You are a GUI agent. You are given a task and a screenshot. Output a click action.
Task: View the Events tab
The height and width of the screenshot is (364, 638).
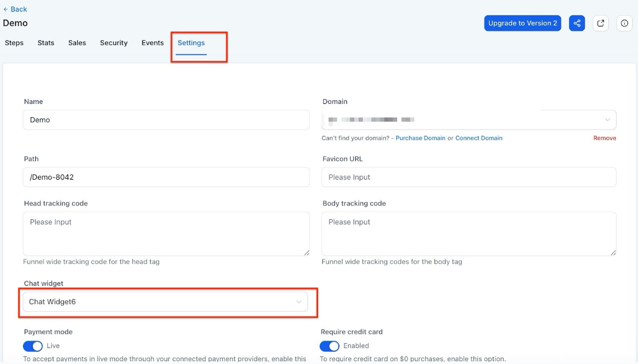tap(152, 43)
